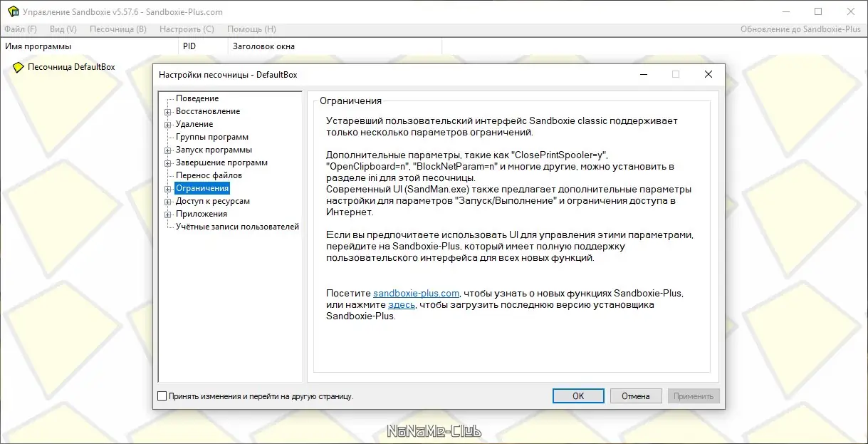The width and height of the screenshot is (868, 444).
Task: Select Ограничения in settings tree
Action: tap(202, 188)
